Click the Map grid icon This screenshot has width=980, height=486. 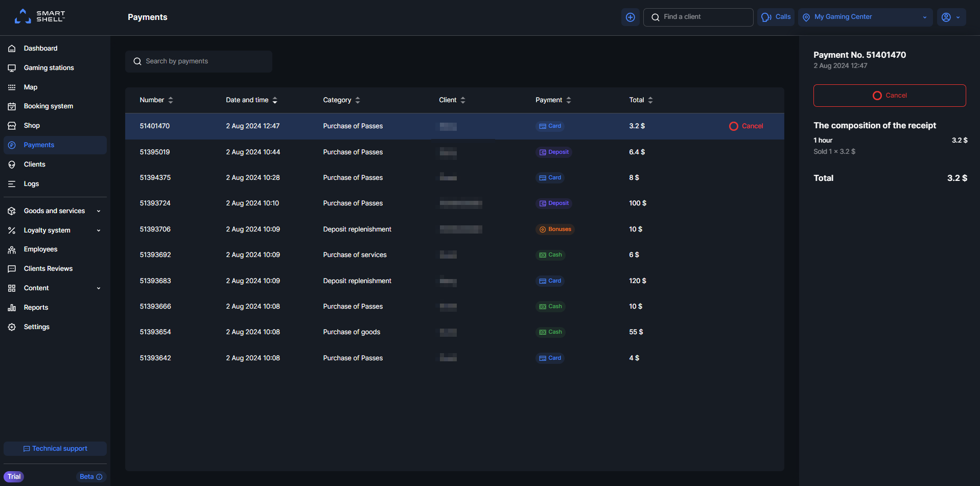click(x=12, y=87)
